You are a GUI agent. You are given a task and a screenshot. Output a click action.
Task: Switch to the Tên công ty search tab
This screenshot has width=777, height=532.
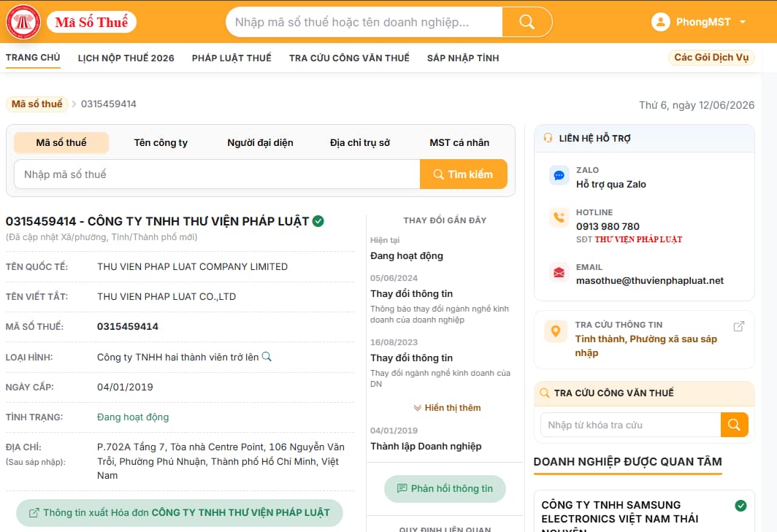(x=161, y=142)
